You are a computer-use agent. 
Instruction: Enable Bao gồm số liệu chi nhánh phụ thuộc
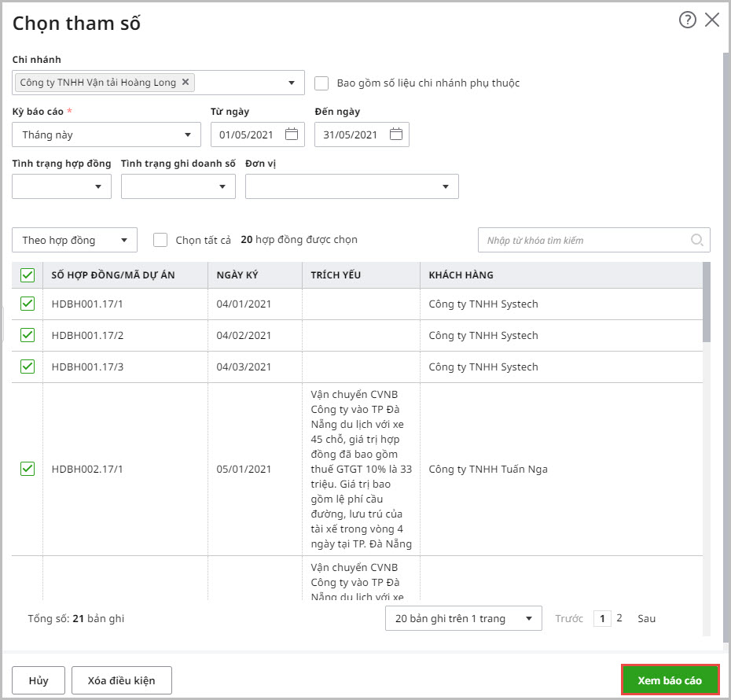click(x=321, y=83)
